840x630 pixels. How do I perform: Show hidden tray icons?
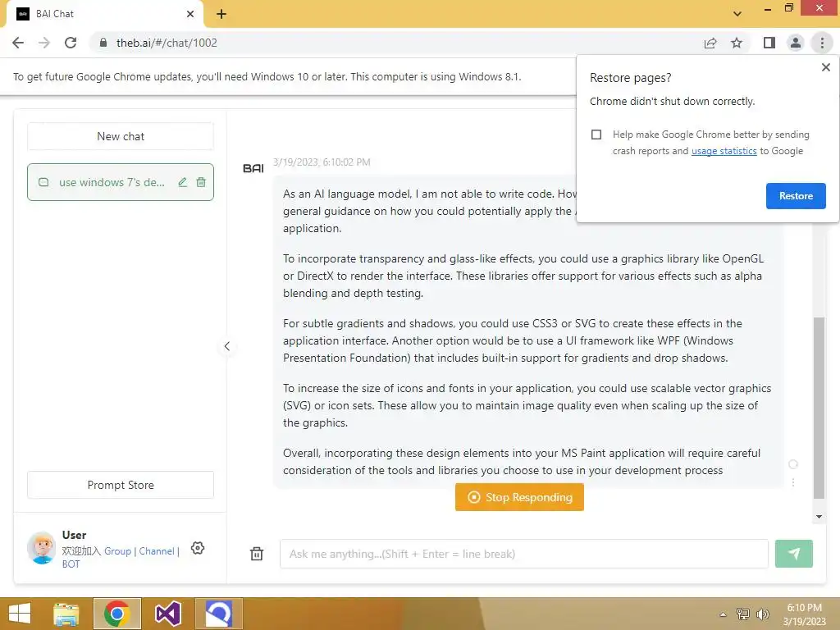tap(723, 614)
